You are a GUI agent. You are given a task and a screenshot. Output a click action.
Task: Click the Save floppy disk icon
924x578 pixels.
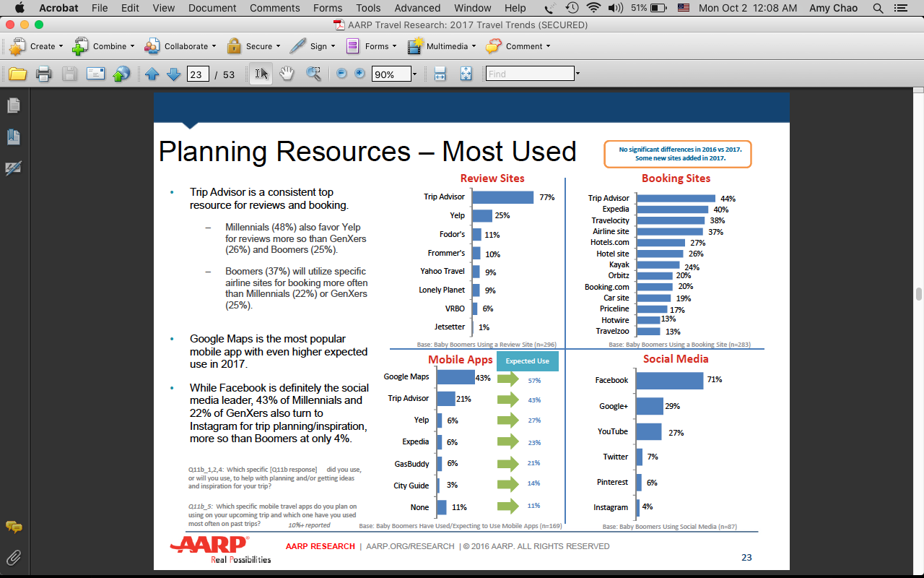click(69, 74)
